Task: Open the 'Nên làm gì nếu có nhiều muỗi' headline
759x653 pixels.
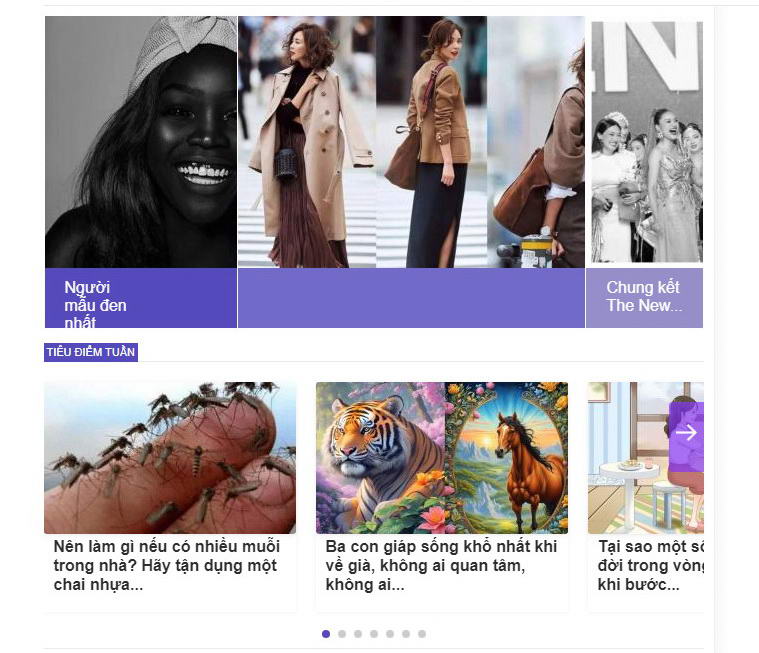Action: (x=167, y=565)
